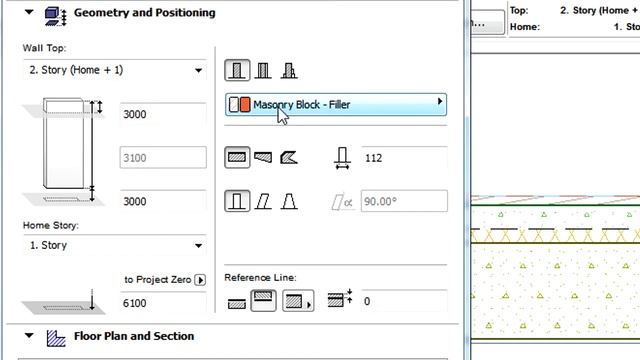Screen dimensions: 640x360
Task: Click the reference line offset icon
Action: point(340,299)
